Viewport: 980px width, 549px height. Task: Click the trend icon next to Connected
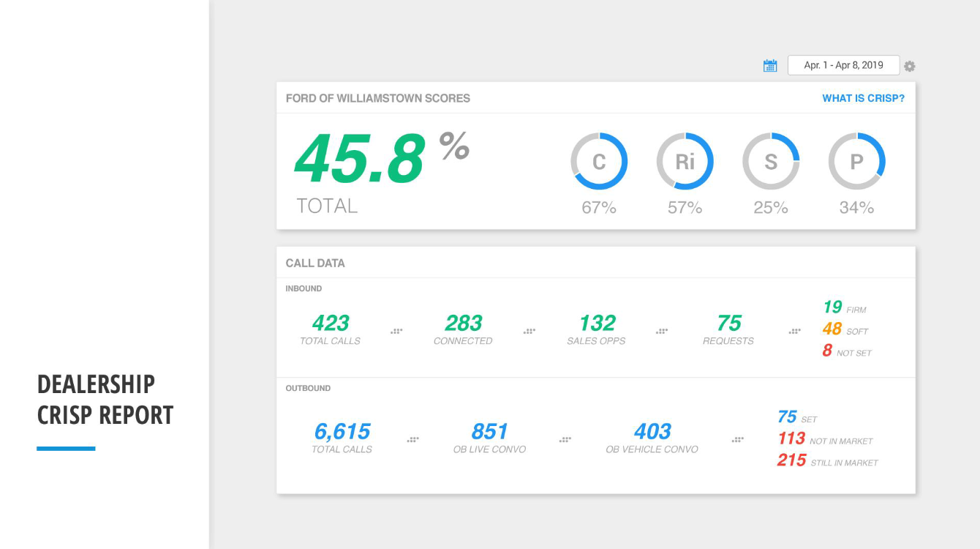click(x=529, y=330)
